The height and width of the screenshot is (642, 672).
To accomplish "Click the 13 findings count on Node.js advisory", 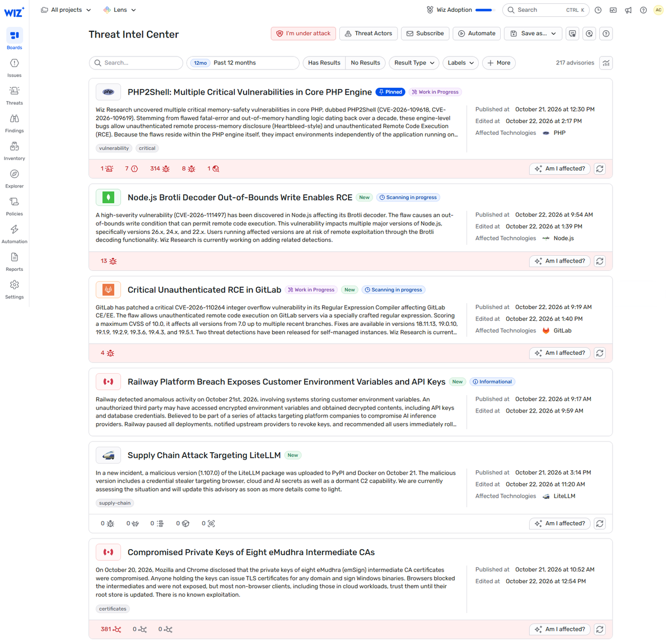I will (x=109, y=261).
